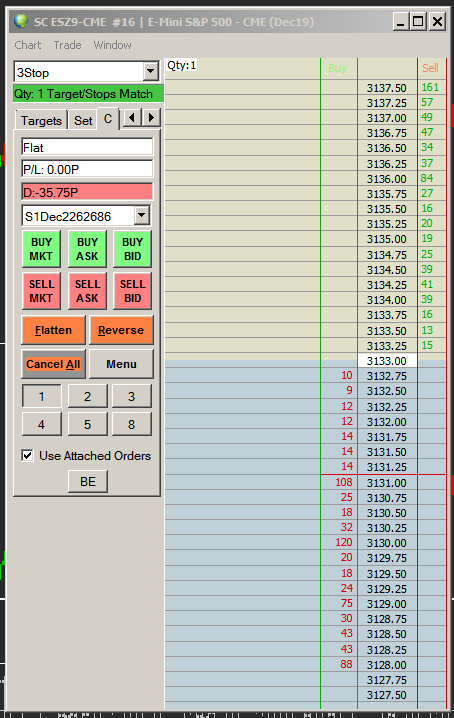Close the ESZ9-CME trade window
Viewport: 454px width, 718px height.
click(438, 21)
